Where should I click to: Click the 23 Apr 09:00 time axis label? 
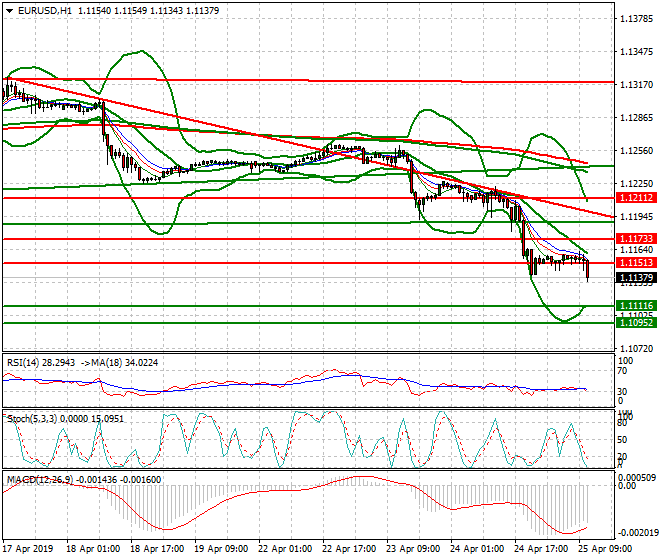point(416,549)
